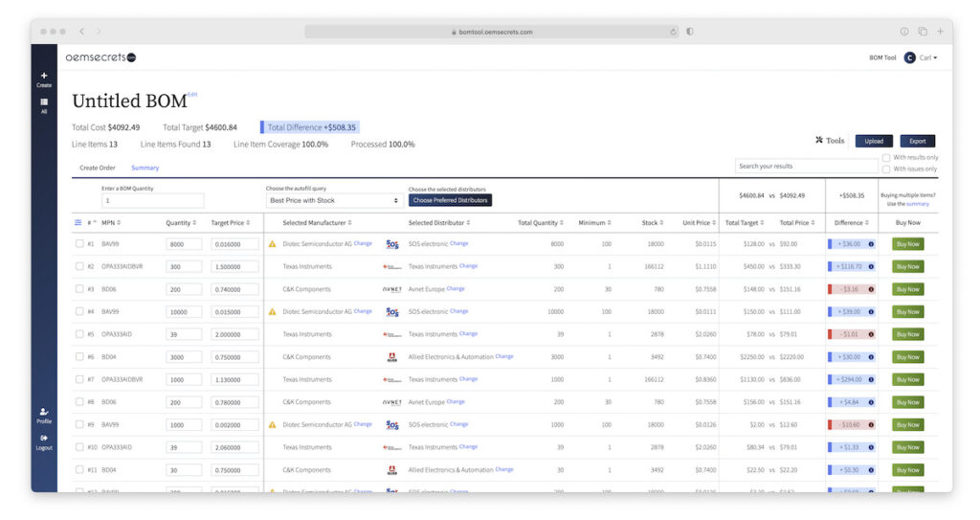Click the Texas Instruments logo in row #2

391,266
